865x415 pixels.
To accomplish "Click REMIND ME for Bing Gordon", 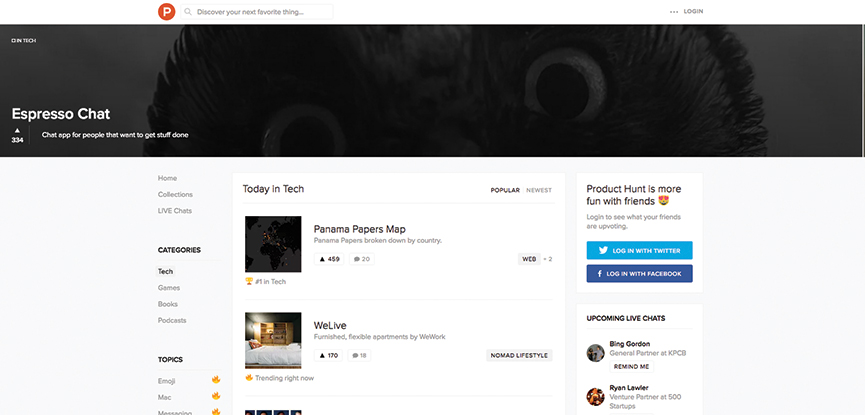I will point(632,367).
